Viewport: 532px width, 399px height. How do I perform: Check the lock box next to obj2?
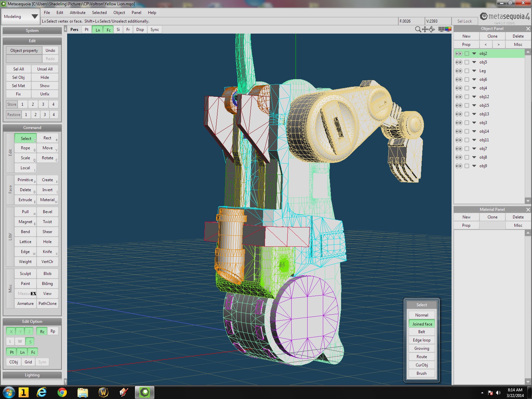pyautogui.click(x=467, y=54)
